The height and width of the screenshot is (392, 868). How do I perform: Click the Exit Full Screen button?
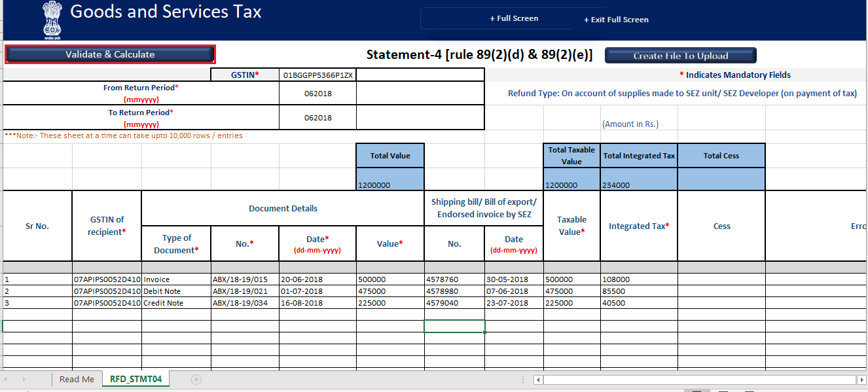[615, 20]
